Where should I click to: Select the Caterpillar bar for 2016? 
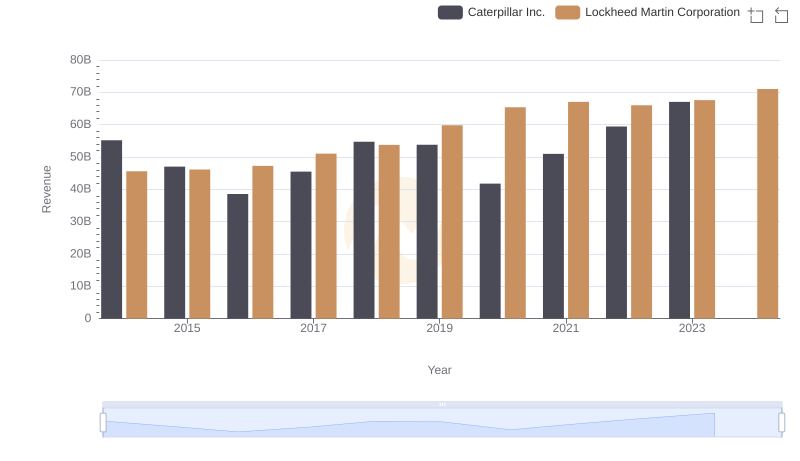tap(238, 256)
